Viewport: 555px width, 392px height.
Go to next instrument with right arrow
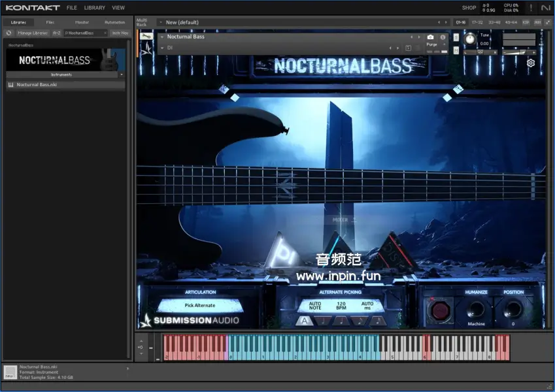tap(419, 37)
